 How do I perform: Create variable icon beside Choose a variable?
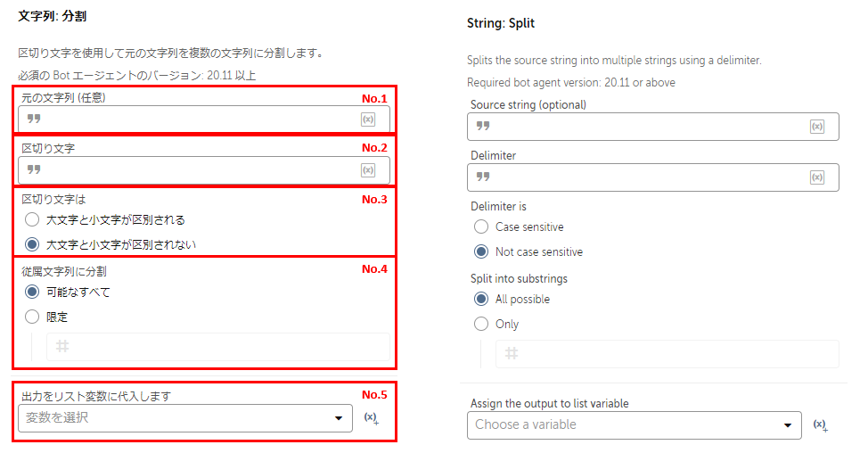pos(821,425)
